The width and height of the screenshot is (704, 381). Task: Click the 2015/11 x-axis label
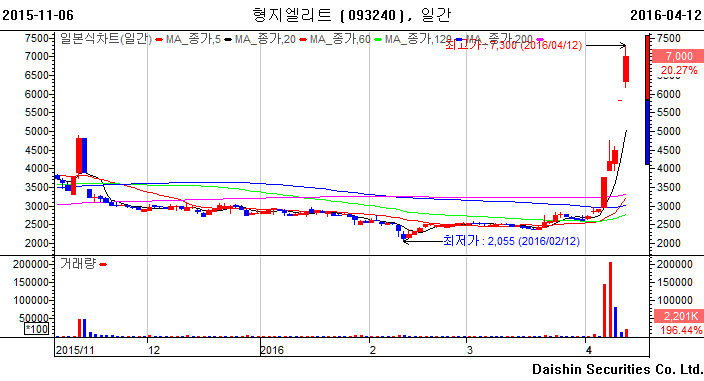click(x=75, y=350)
